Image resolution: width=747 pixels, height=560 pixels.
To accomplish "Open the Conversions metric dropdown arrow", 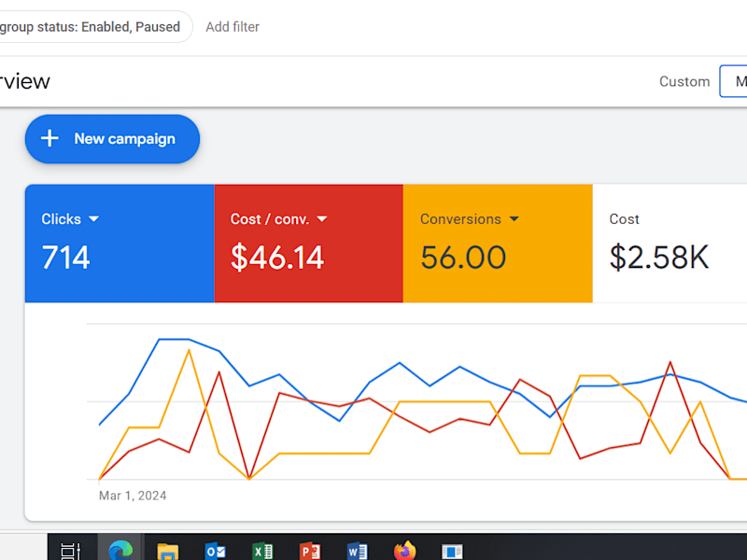I will pos(514,219).
